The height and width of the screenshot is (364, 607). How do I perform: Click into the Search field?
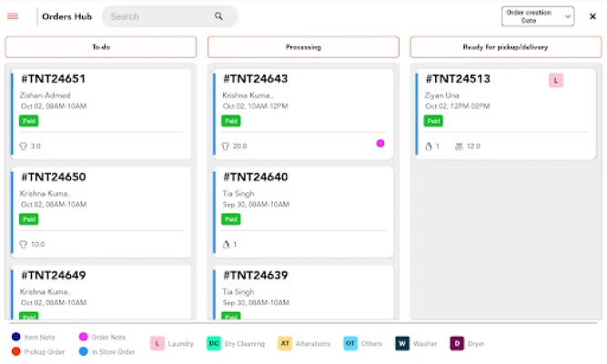tap(159, 16)
